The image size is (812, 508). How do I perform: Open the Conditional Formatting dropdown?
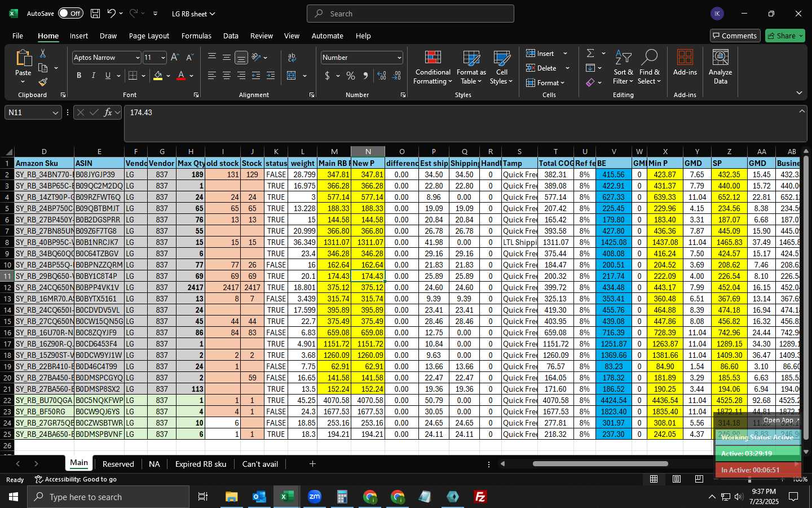click(433, 68)
